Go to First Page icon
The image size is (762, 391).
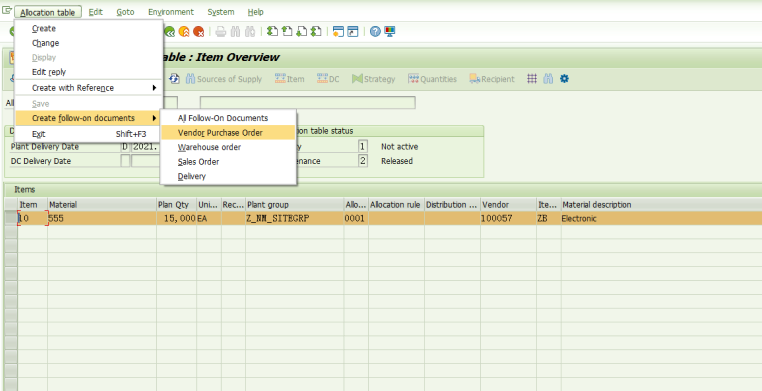[x=273, y=32]
